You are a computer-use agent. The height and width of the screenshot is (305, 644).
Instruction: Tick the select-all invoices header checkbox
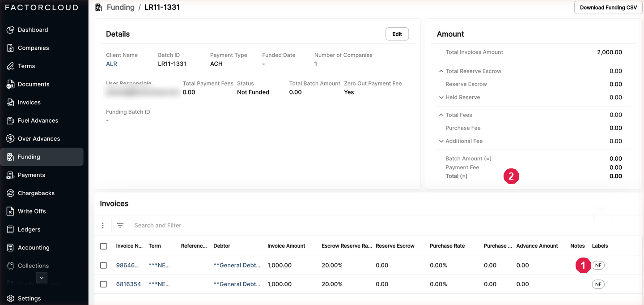point(104,246)
